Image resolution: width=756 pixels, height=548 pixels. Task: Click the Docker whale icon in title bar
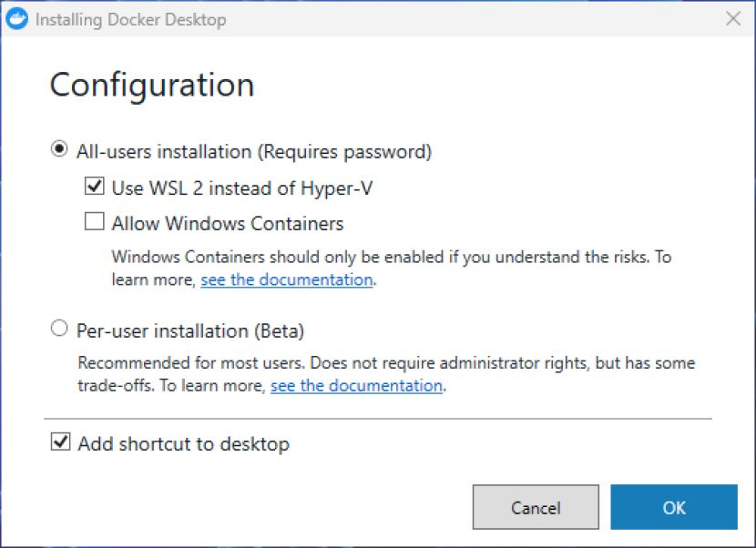[17, 19]
